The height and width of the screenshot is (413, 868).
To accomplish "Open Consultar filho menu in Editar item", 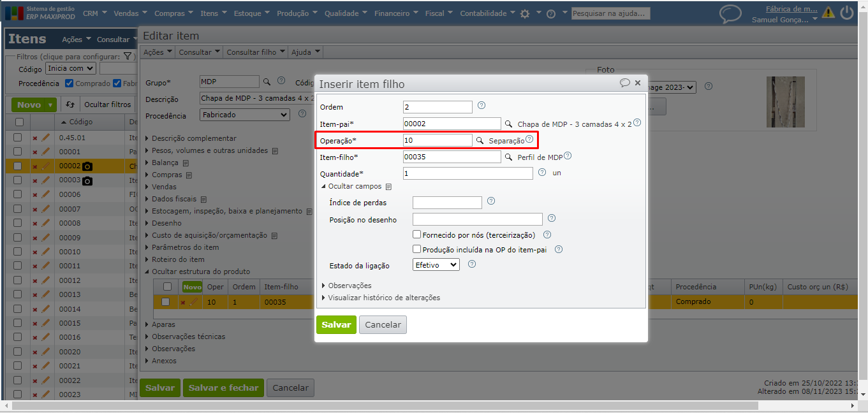I will 255,52.
